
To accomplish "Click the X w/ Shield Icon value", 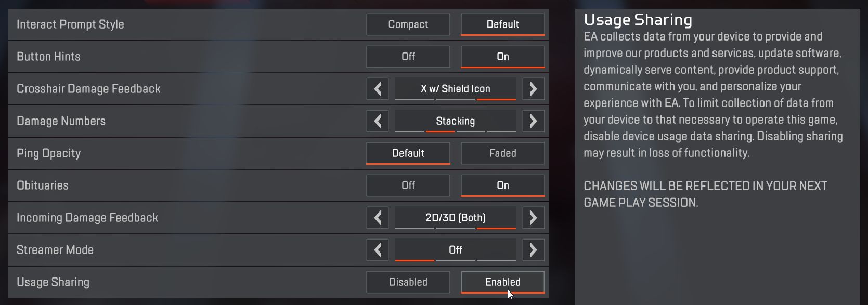I will coord(455,89).
